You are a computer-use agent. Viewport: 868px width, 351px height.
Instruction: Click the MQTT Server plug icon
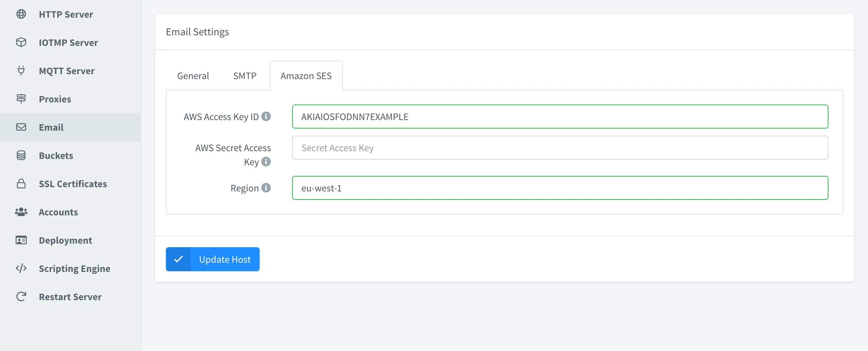tap(21, 71)
